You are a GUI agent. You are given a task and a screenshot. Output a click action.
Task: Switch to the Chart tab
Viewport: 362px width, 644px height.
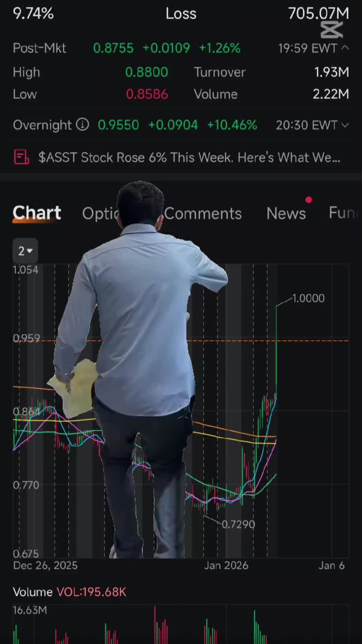click(37, 213)
